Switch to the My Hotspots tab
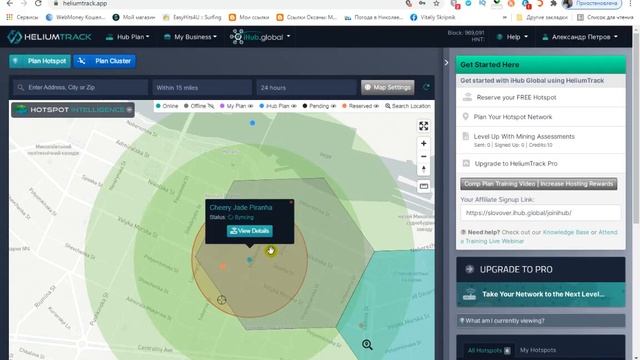The image size is (640, 360). click(x=538, y=350)
